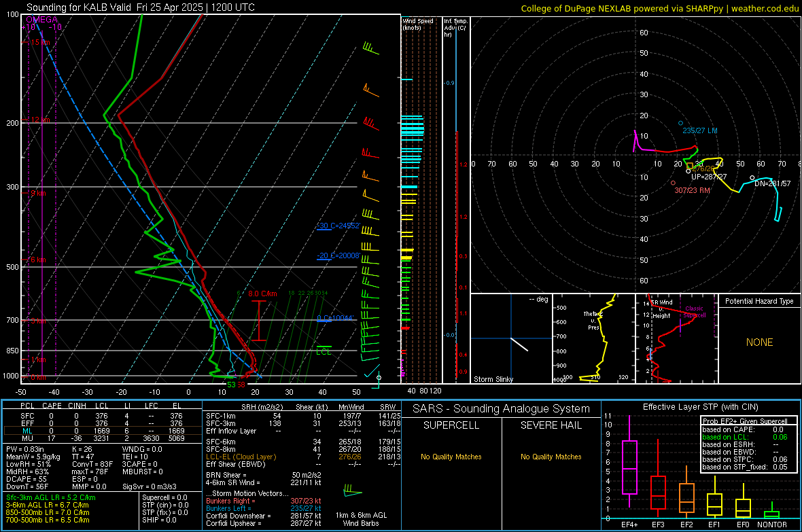Click the green 'based on LCL:' row
This screenshot has height=532, width=802.
coord(745,437)
